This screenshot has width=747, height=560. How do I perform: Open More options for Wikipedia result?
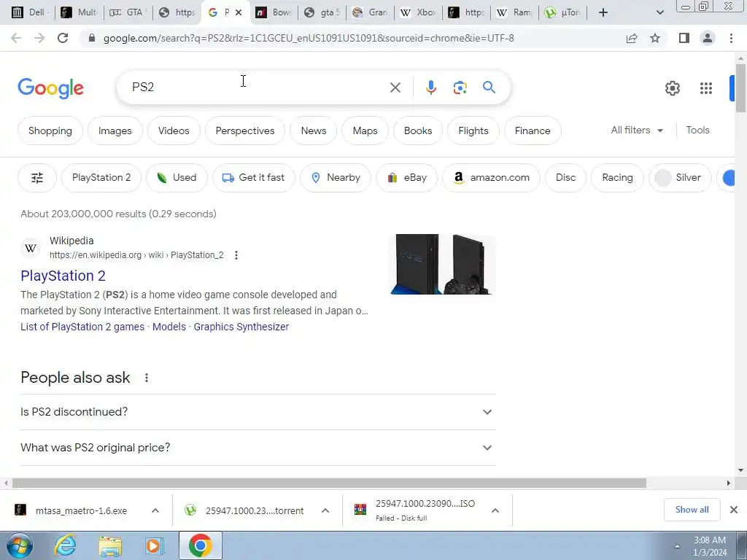point(236,255)
